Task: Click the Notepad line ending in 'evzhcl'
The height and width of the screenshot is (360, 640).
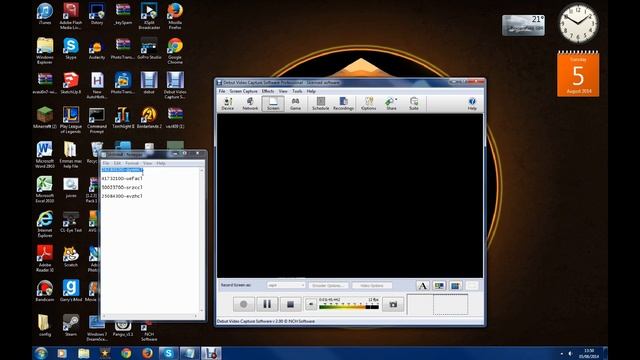Action: pyautogui.click(x=122, y=196)
